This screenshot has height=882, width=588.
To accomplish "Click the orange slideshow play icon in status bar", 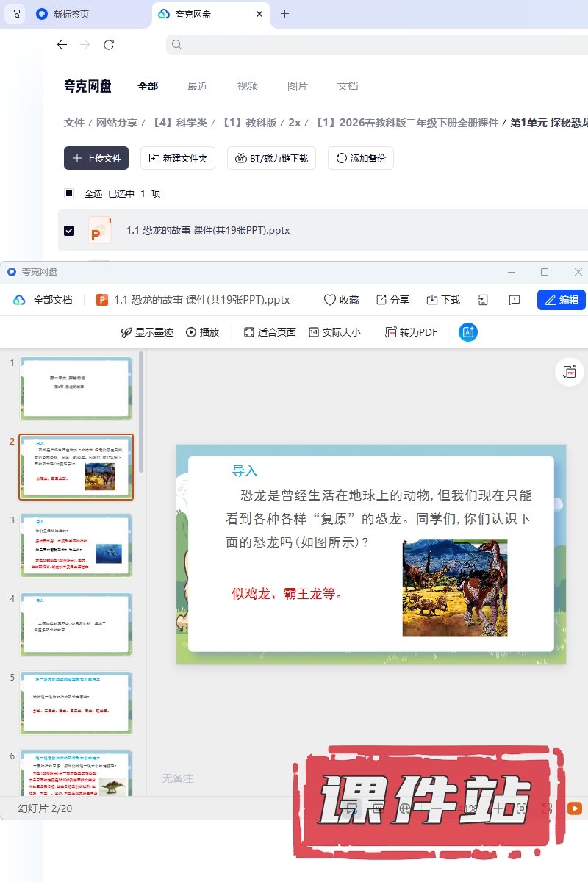I will click(575, 808).
